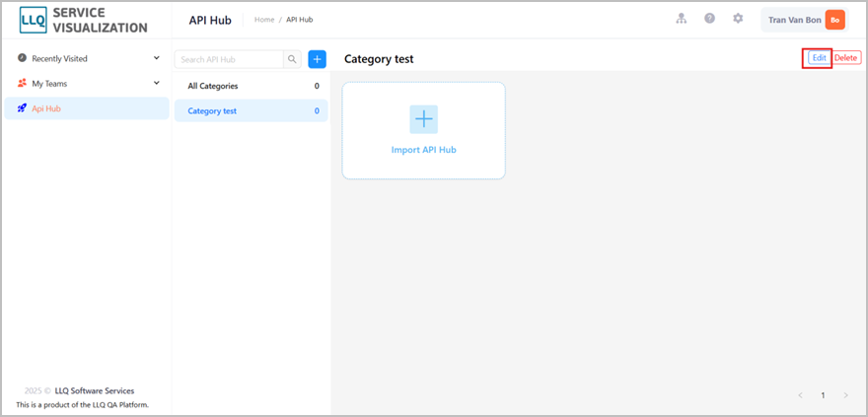Click the API Hub page title
Screen dimensions: 868x417
[x=210, y=20]
